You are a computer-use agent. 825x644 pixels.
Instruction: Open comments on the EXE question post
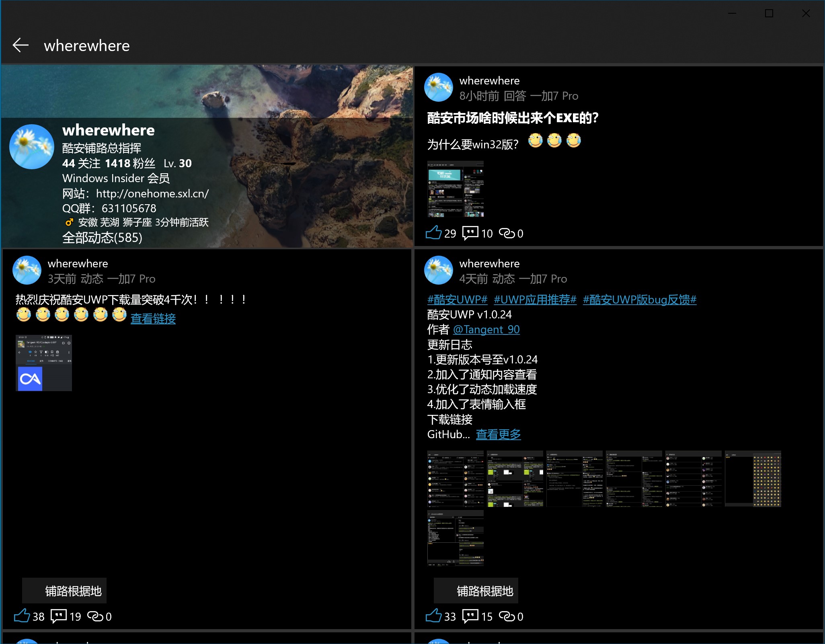470,233
